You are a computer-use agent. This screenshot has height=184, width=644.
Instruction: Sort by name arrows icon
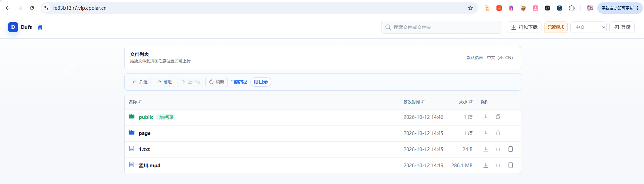point(140,101)
